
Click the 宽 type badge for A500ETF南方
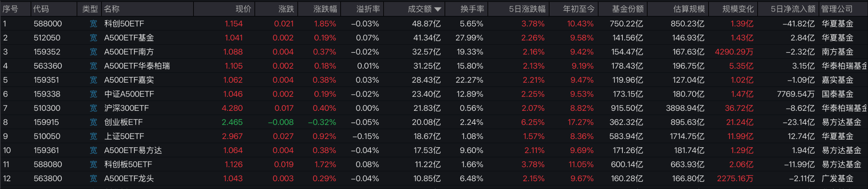click(93, 52)
